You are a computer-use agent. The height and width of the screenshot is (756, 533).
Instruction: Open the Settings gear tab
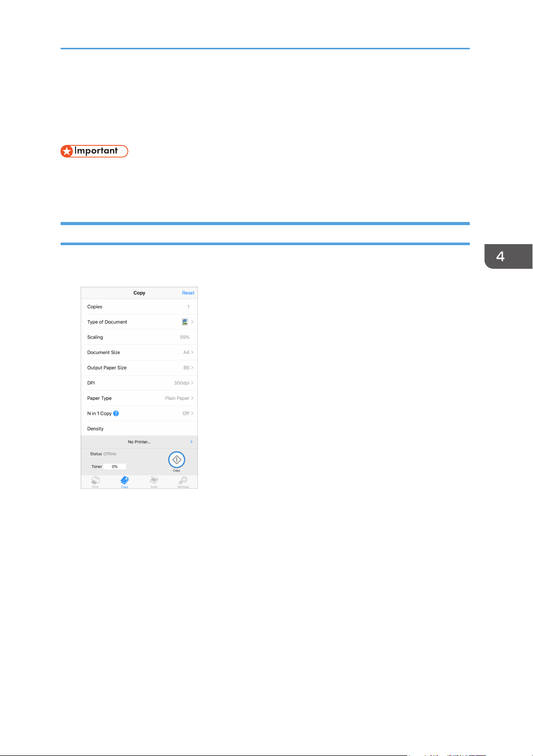[x=183, y=482]
